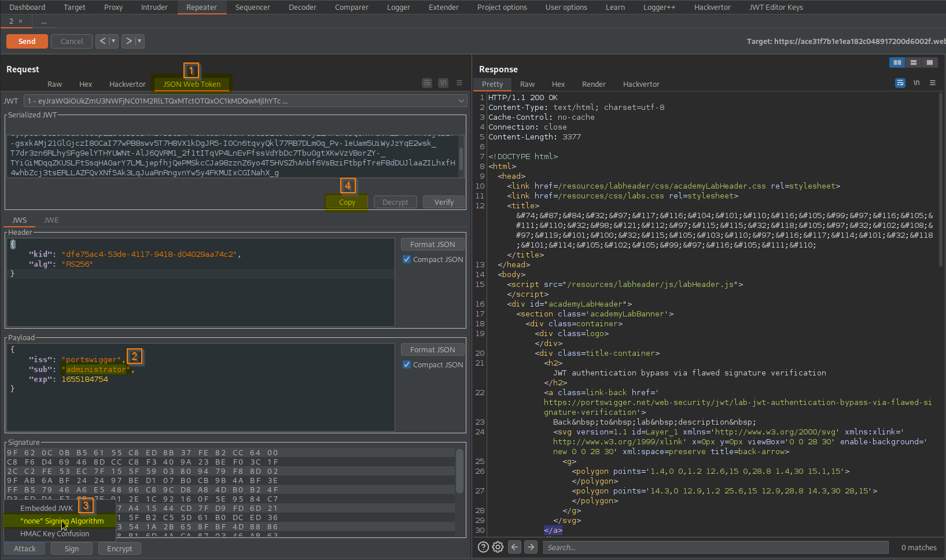Open forward history dropdown arrow

pyautogui.click(x=140, y=41)
